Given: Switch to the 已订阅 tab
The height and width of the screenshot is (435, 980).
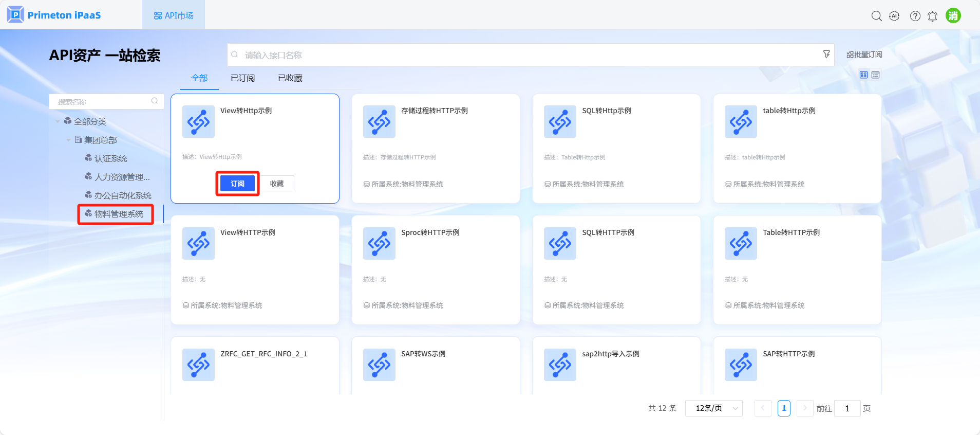Looking at the screenshot, I should pos(242,78).
